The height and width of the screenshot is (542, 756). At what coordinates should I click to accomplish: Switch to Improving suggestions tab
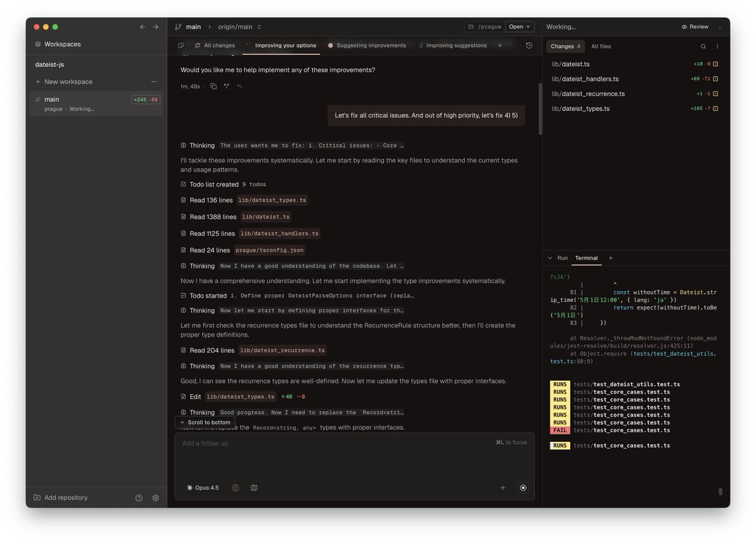[x=452, y=45]
